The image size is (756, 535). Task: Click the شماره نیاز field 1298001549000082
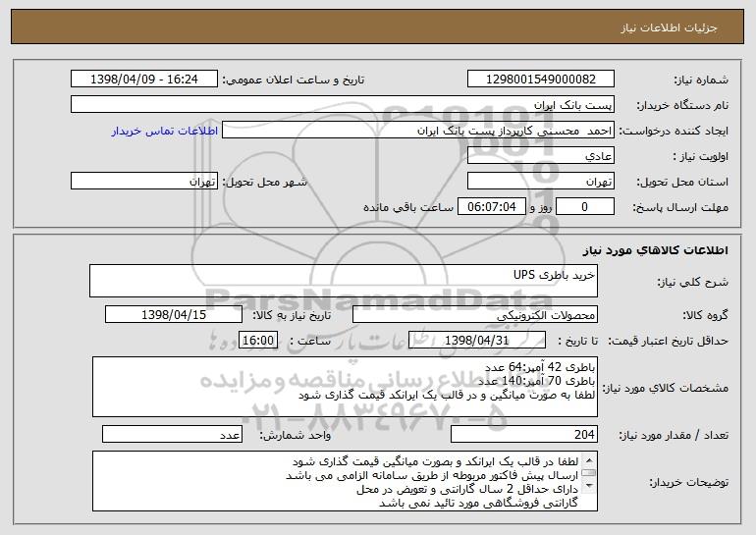[540, 80]
